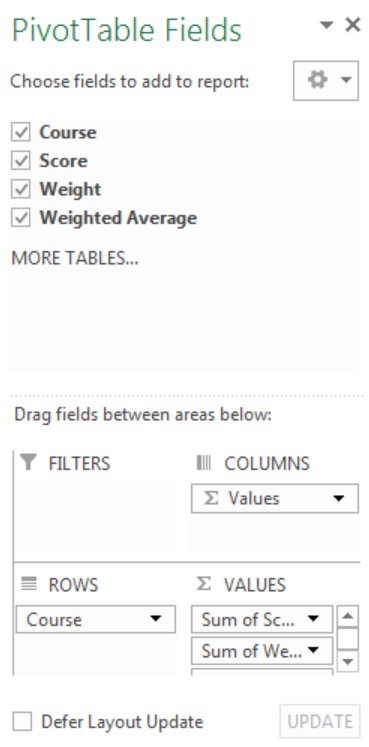
Task: Click the UPDATE button
Action: pyautogui.click(x=320, y=721)
